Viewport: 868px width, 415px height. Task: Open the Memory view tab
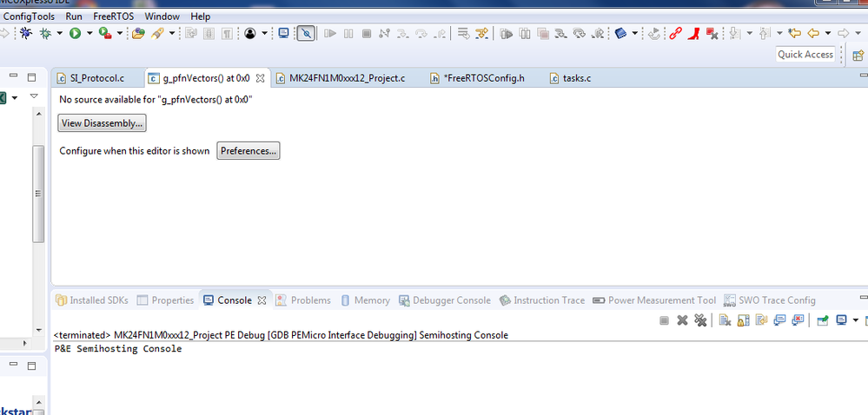click(365, 300)
